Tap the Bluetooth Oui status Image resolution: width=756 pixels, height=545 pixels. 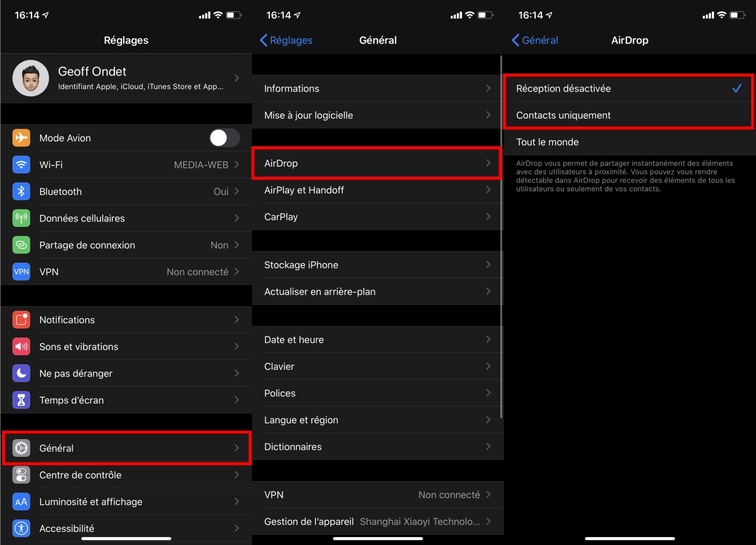pos(221,192)
